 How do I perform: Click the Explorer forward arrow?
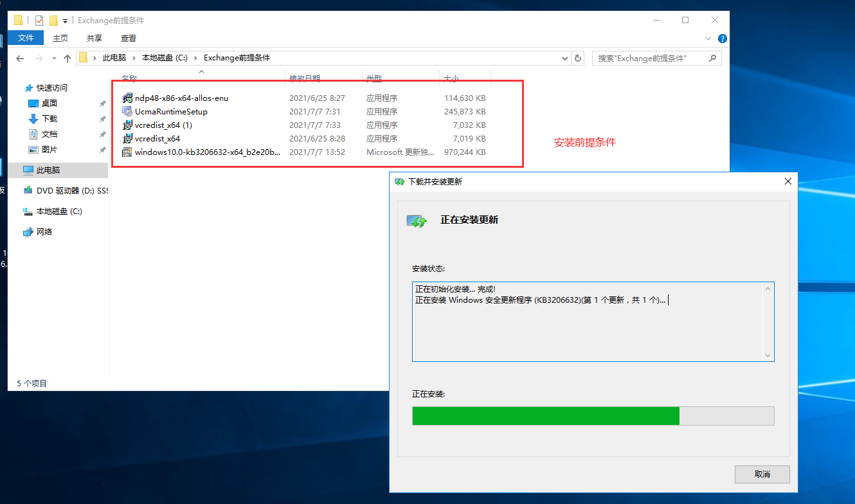(x=39, y=58)
